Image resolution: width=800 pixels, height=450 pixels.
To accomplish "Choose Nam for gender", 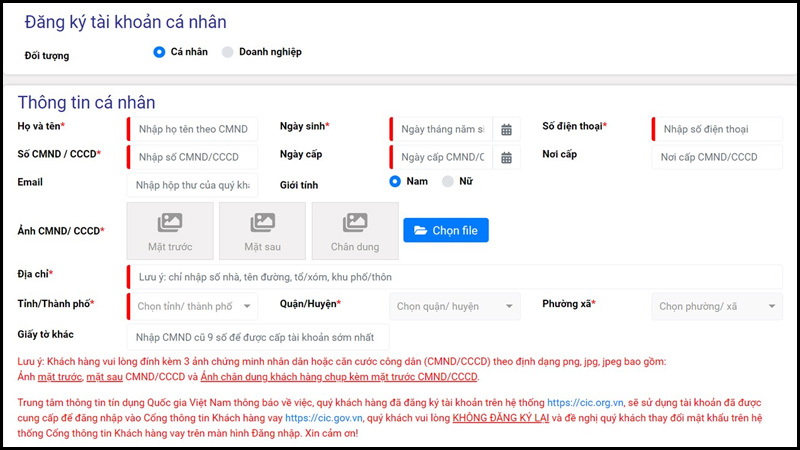I will tap(395, 181).
